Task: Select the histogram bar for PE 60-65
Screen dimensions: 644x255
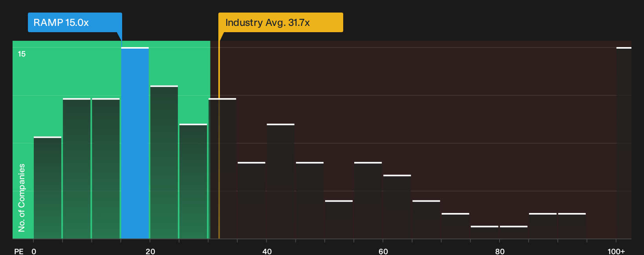Action: (397, 207)
